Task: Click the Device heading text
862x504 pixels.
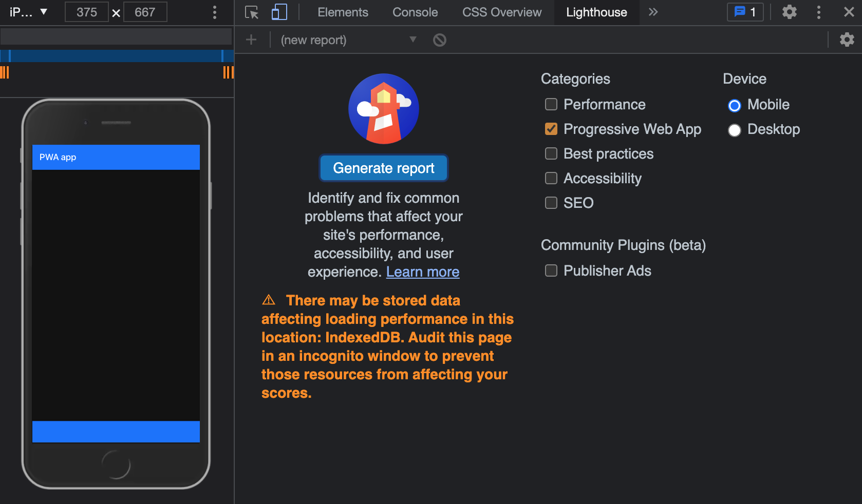Action: coord(744,79)
